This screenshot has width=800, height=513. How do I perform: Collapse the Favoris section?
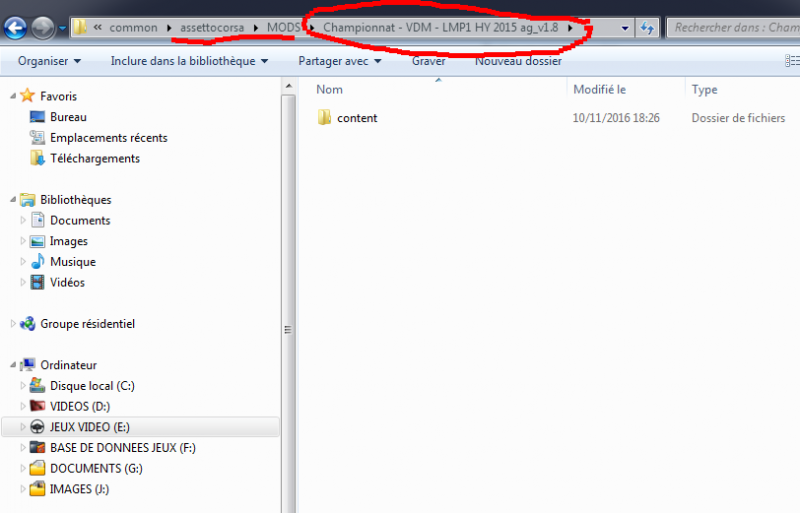coord(13,96)
